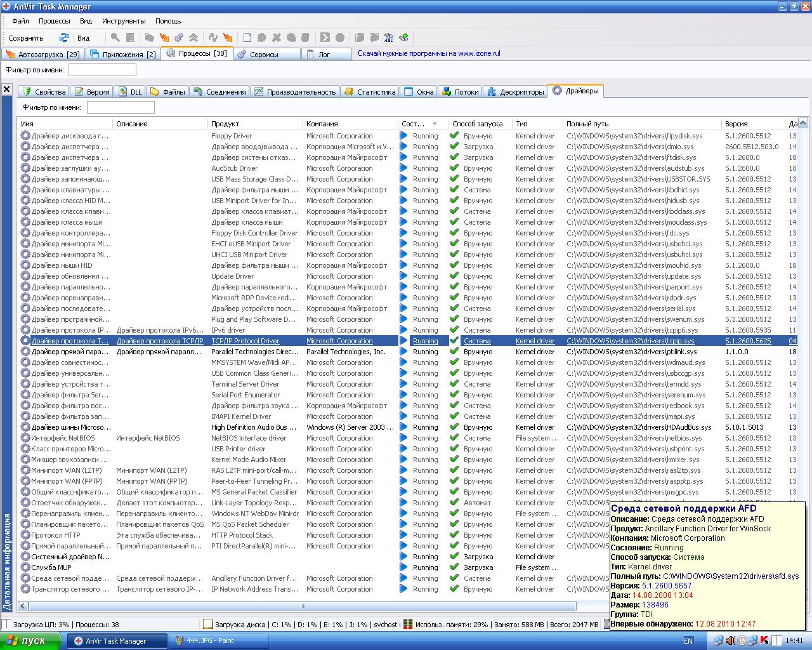Click the green arrow toolbar icon
Viewport: 812px width, 650px height.
(x=403, y=38)
